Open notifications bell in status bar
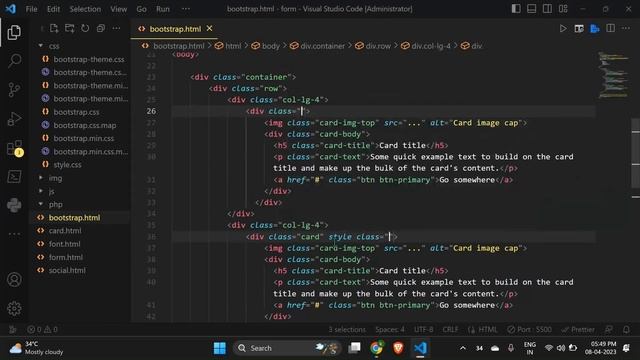This screenshot has height=360, width=640. point(626,329)
